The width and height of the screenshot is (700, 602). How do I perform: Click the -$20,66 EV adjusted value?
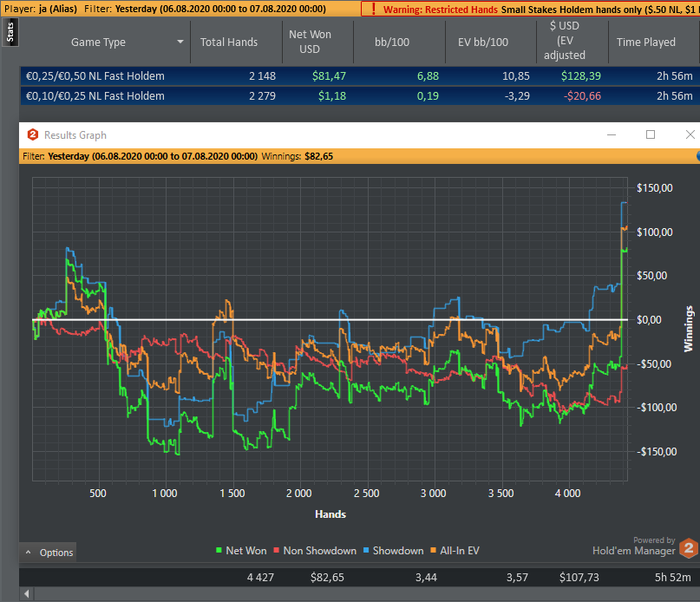point(582,96)
